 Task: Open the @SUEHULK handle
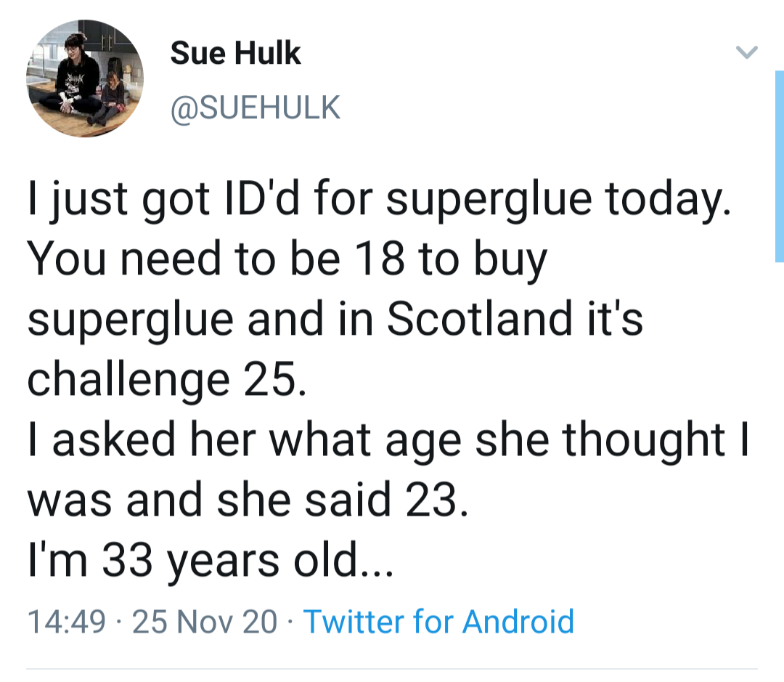255,107
